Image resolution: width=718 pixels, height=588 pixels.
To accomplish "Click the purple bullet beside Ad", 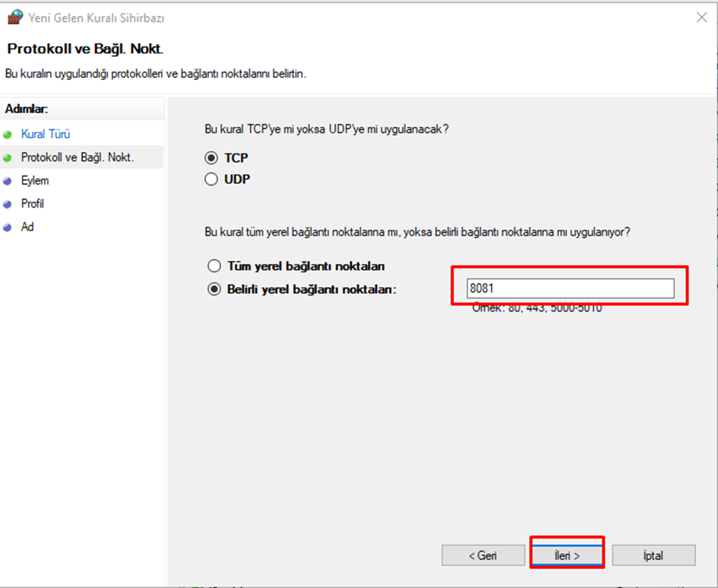I will pos(8,227).
